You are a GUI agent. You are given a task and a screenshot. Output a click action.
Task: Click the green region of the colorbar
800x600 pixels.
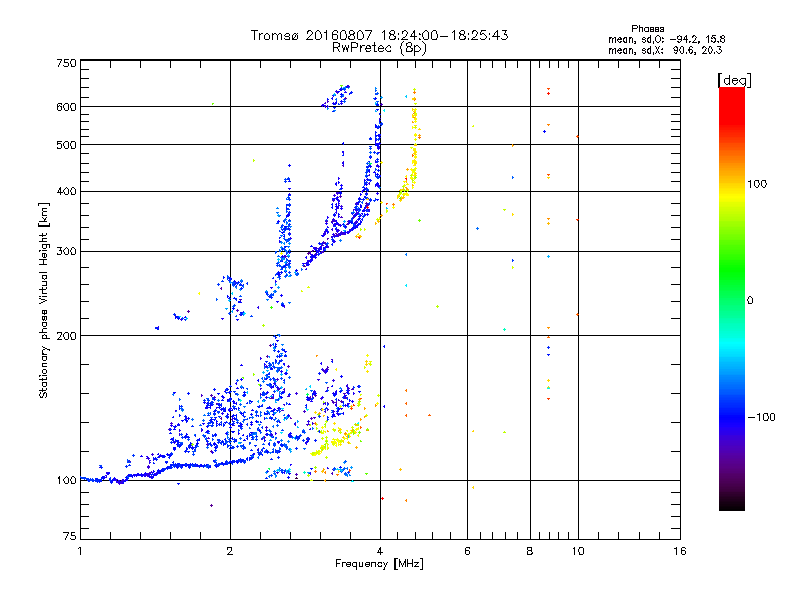(x=732, y=270)
